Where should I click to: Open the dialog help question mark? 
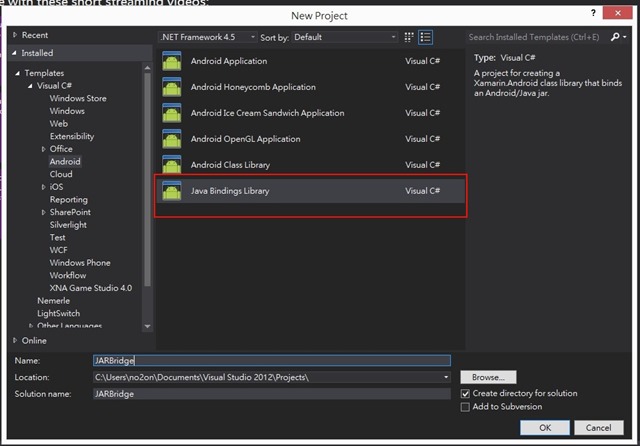pos(593,13)
